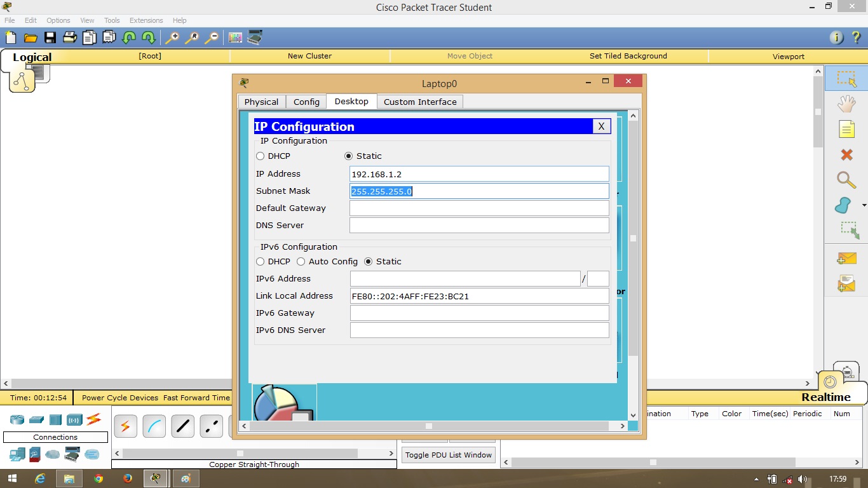Open the drawing palette

[235, 37]
